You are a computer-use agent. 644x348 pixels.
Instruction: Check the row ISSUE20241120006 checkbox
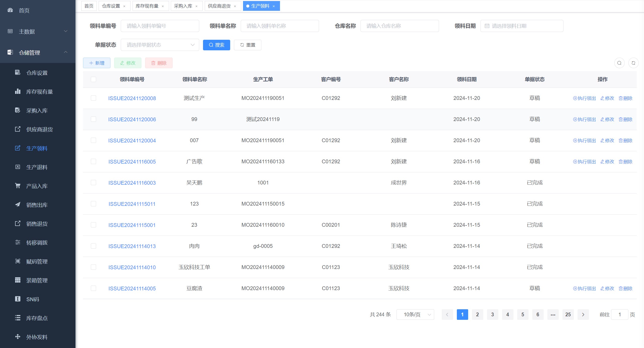pos(93,119)
